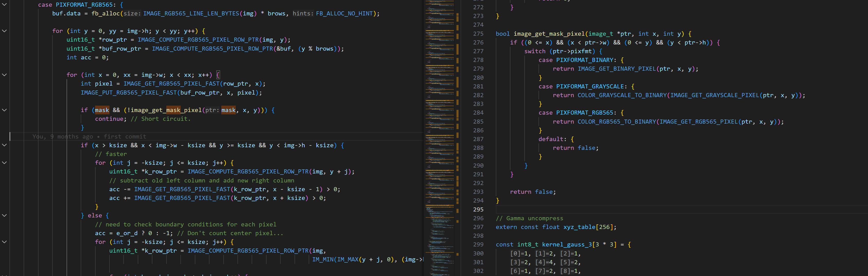Screen dimensions: 868x276
Task: Fold the '} else {' block
Action: 4,216
